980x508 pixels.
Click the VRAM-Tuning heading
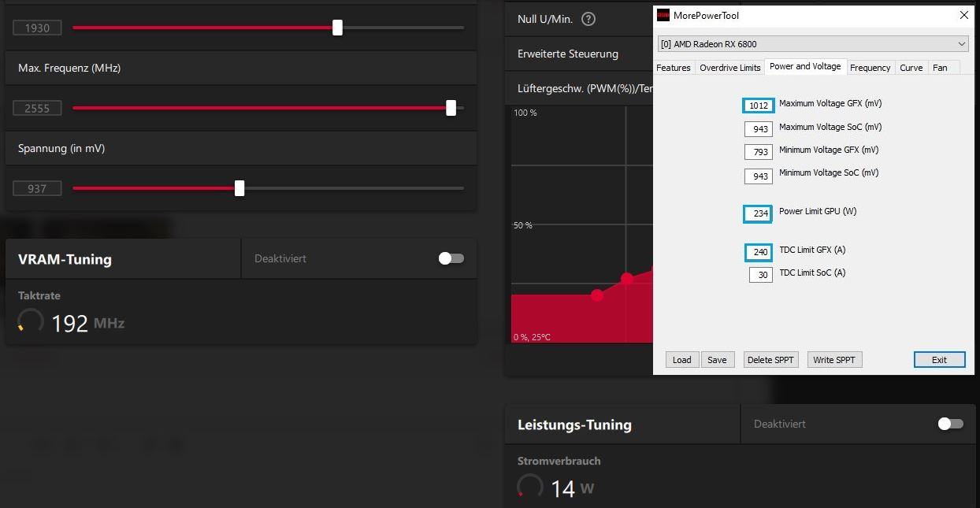[x=65, y=259]
